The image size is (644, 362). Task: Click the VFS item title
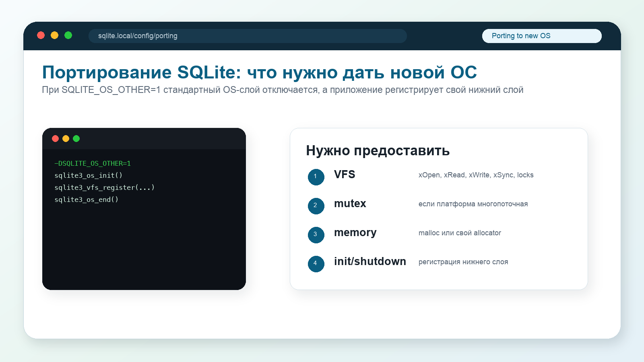pyautogui.click(x=345, y=175)
